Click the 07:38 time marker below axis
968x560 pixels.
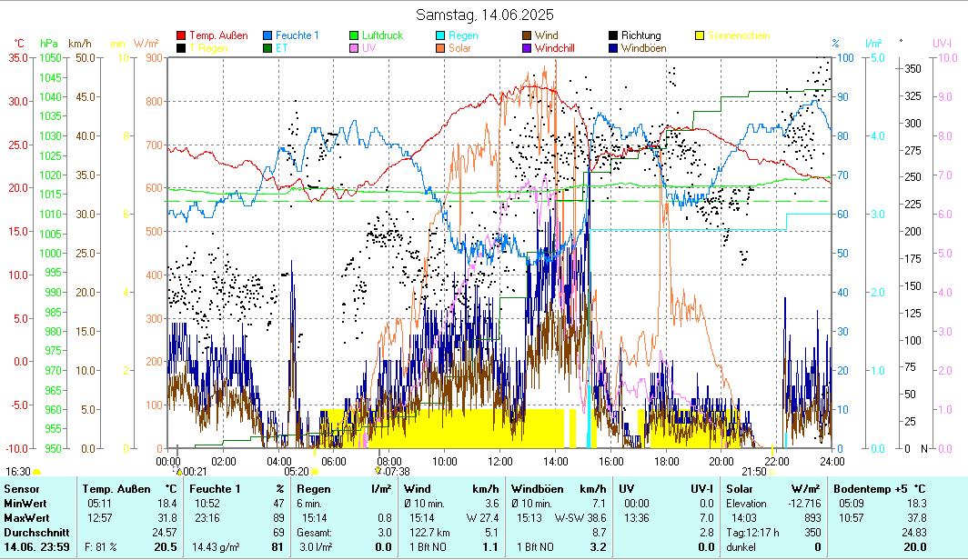point(396,472)
